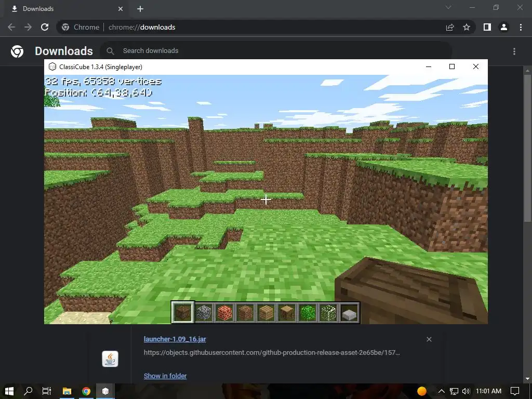The image size is (532, 399).
Task: Open launcher-1.09_16.jar file link
Action: [x=175, y=339]
